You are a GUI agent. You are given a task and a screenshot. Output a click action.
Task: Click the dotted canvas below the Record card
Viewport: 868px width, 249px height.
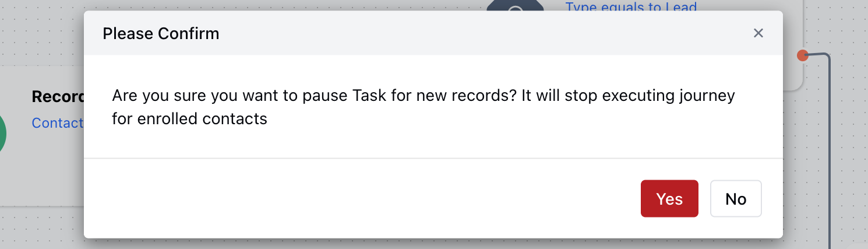click(42, 229)
